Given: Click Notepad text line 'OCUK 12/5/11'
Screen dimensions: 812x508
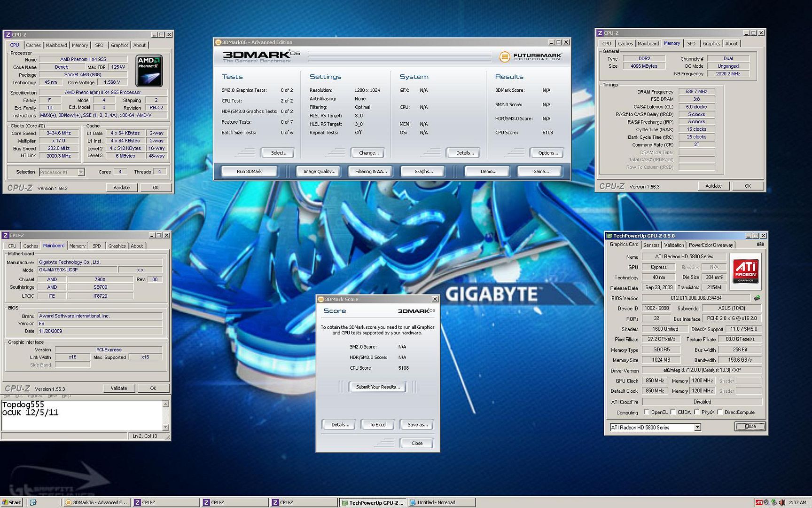Looking at the screenshot, I should (30, 413).
